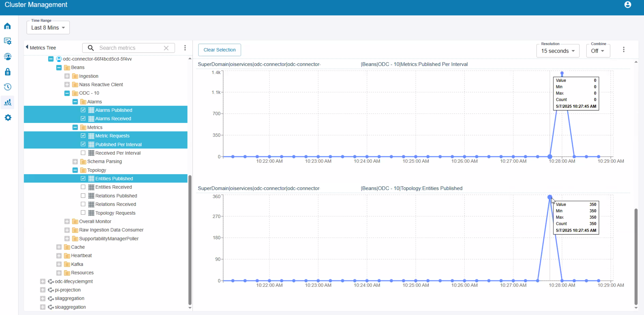The image size is (644, 315).
Task: Open the history clock sidebar icon
Action: tap(7, 87)
